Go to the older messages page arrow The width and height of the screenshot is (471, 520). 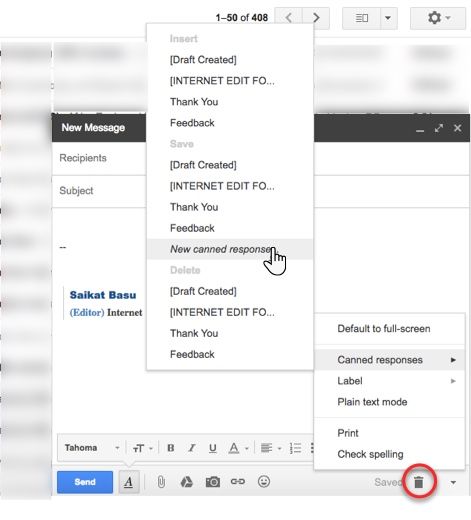tap(316, 18)
